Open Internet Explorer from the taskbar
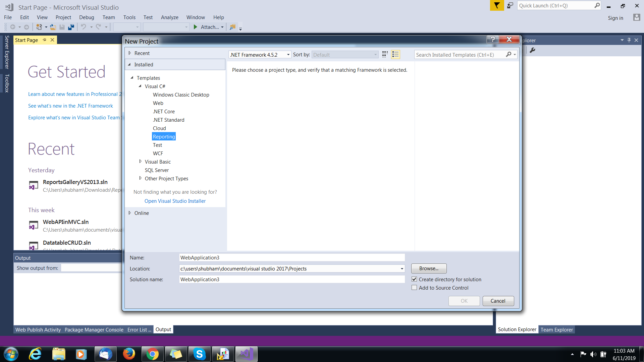This screenshot has height=362, width=644. [x=35, y=354]
